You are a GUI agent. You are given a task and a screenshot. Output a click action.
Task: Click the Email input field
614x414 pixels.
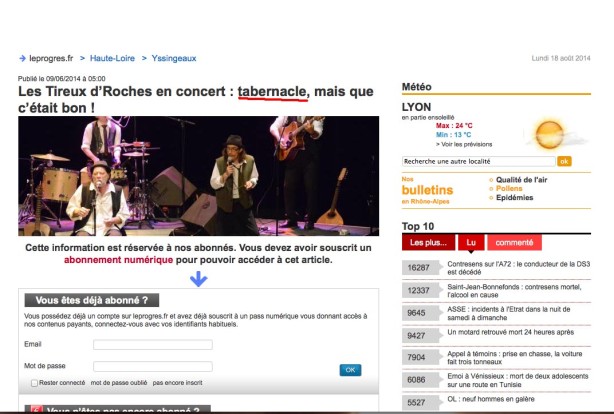[x=152, y=345]
